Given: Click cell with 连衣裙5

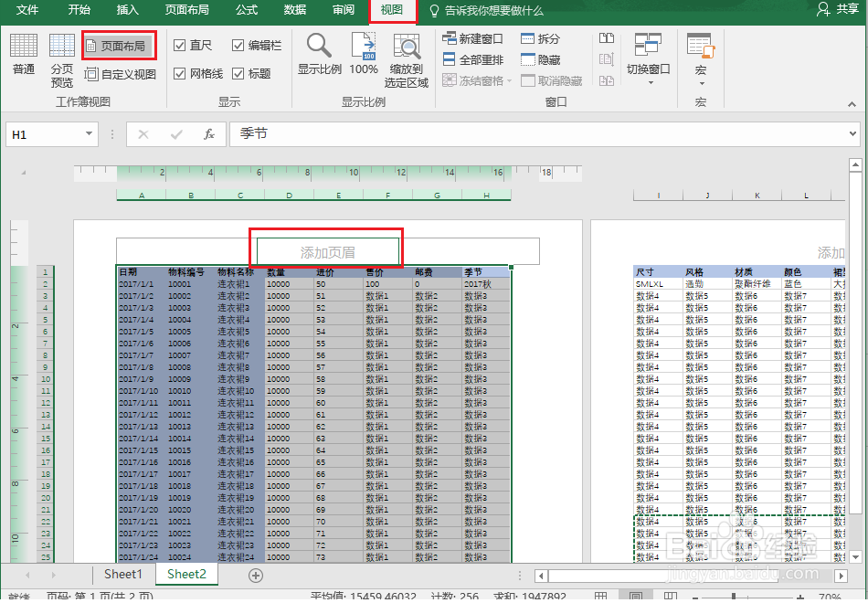Looking at the screenshot, I should coord(239,332).
